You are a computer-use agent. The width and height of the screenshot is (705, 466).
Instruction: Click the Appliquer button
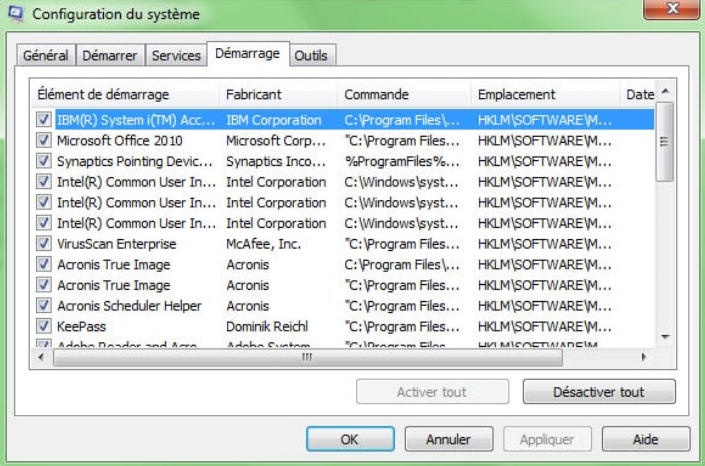point(547,439)
